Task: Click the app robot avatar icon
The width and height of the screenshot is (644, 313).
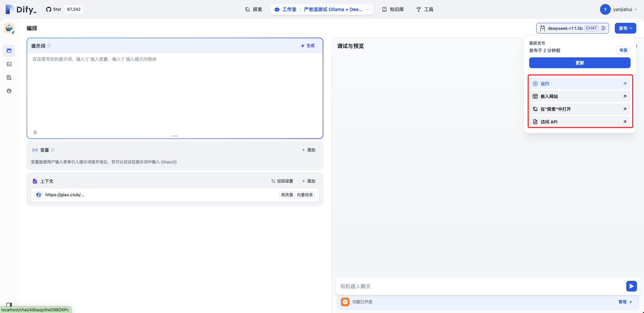Action: pos(9,28)
